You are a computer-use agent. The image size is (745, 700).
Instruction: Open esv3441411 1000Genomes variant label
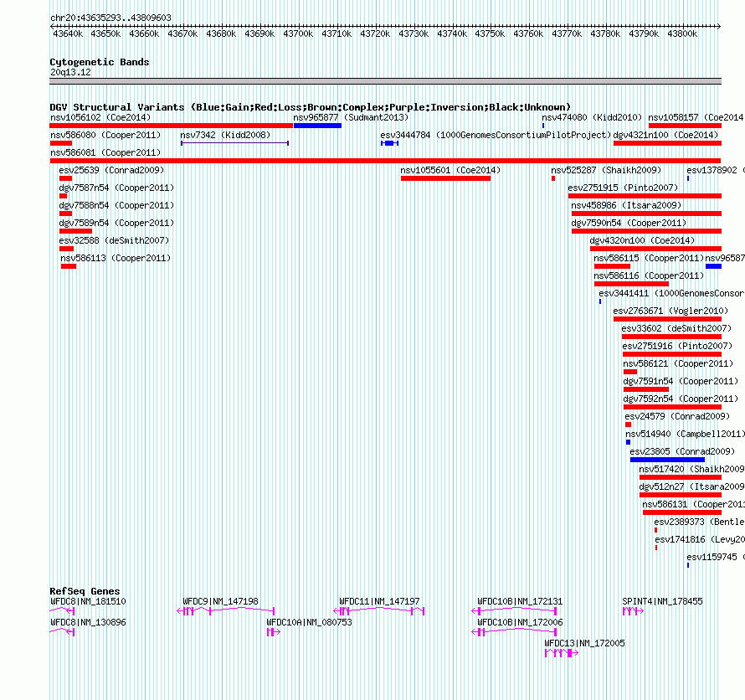click(x=671, y=293)
